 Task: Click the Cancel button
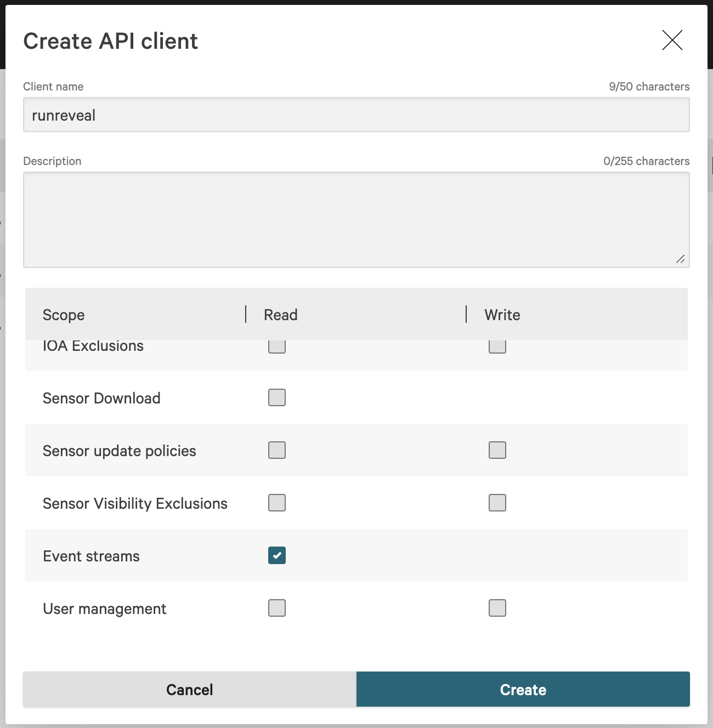pyautogui.click(x=190, y=689)
